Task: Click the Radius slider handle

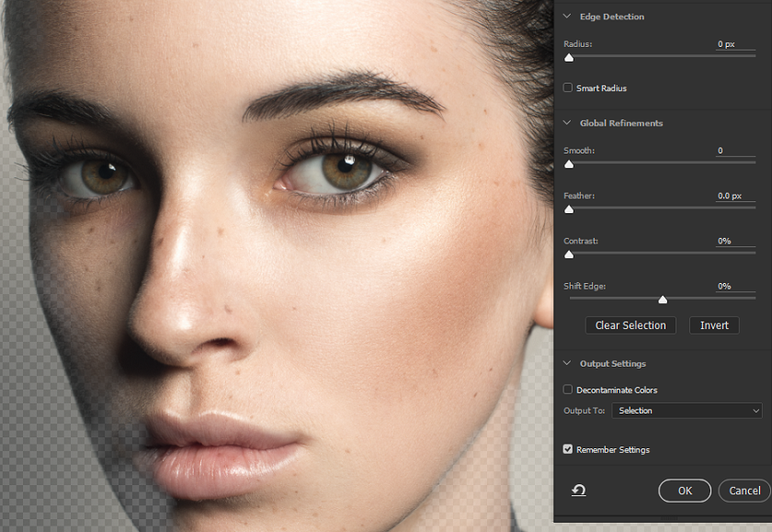Action: (x=569, y=58)
